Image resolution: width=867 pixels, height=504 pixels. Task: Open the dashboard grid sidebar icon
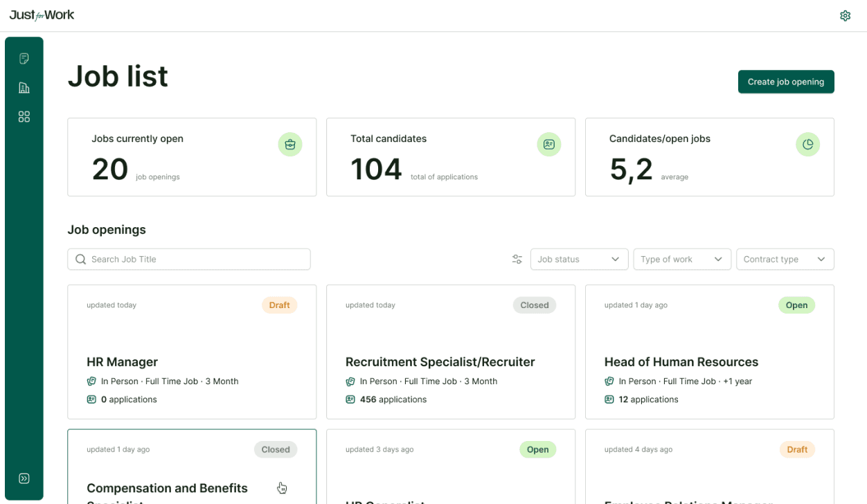tap(24, 116)
